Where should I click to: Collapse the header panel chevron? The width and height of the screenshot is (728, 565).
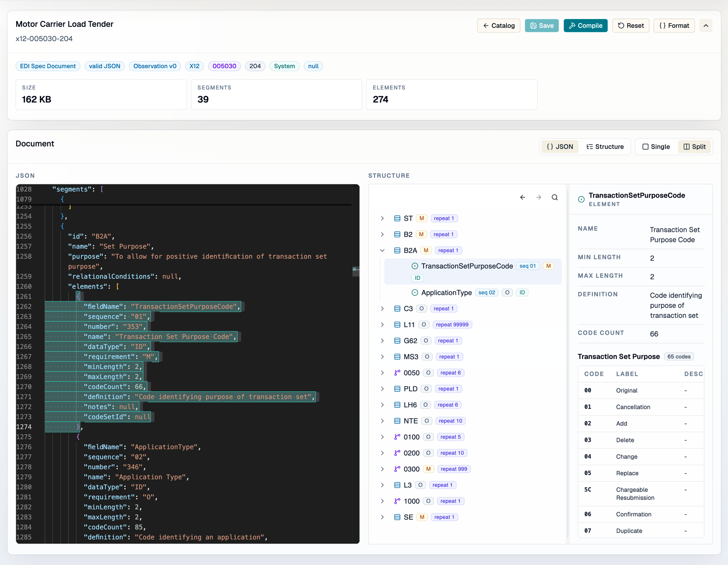click(706, 25)
